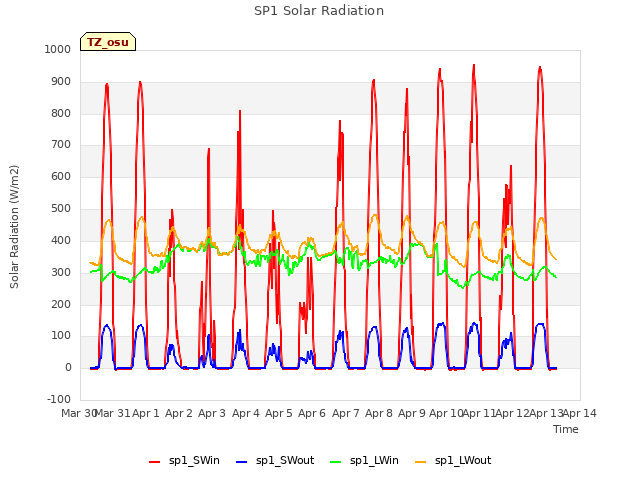The height and width of the screenshot is (480, 640).
Task: Click the Apr 8 x-axis date label
Action: click(x=379, y=413)
